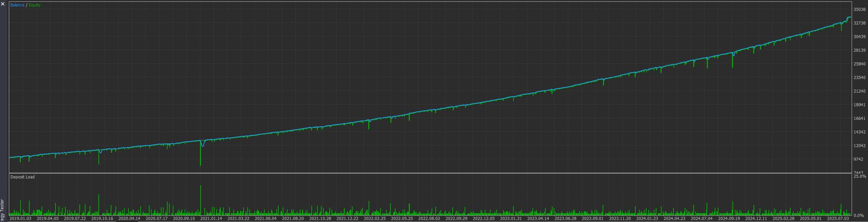The height and width of the screenshot is (222, 868).
Task: Click the 35038 value on the price scale
Action: (x=859, y=10)
